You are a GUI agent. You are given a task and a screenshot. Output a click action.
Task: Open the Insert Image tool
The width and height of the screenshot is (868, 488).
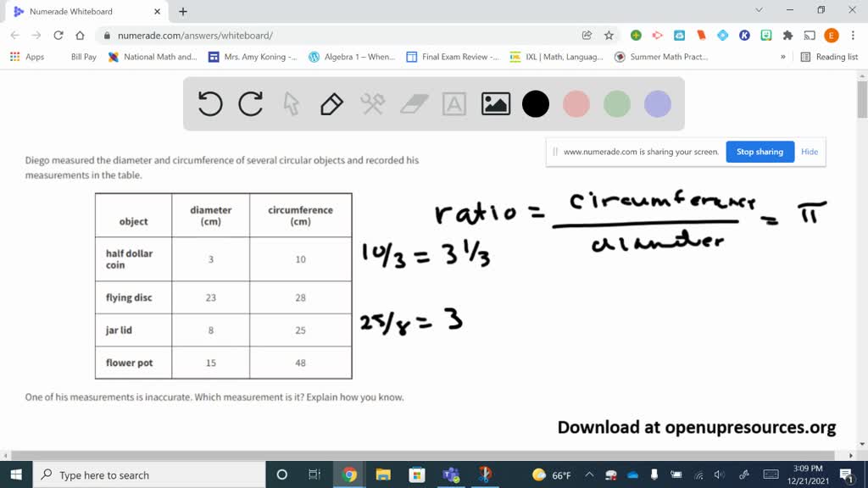pyautogui.click(x=495, y=103)
